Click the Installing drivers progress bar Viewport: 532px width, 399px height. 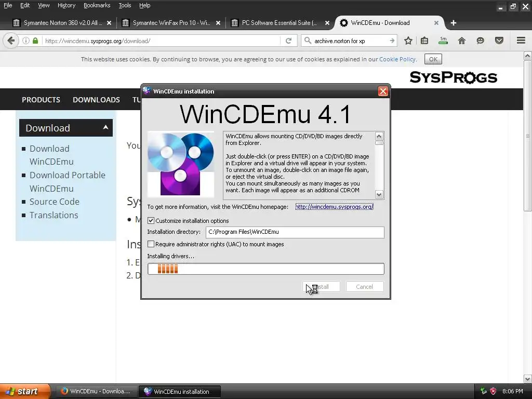click(x=265, y=269)
